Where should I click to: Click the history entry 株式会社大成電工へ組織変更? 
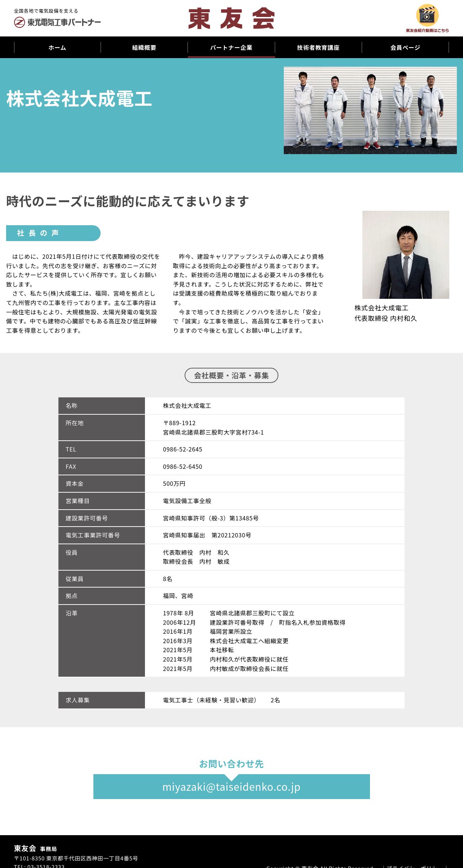click(249, 641)
